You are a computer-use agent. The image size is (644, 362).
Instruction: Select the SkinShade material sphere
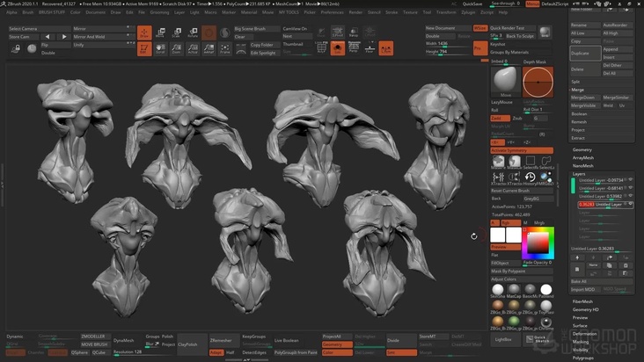498,289
